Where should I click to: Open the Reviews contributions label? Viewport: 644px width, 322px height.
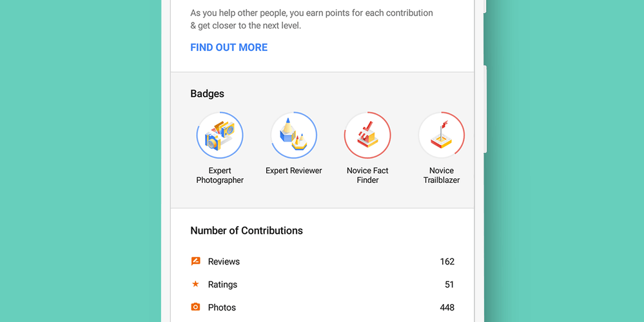[x=224, y=261]
